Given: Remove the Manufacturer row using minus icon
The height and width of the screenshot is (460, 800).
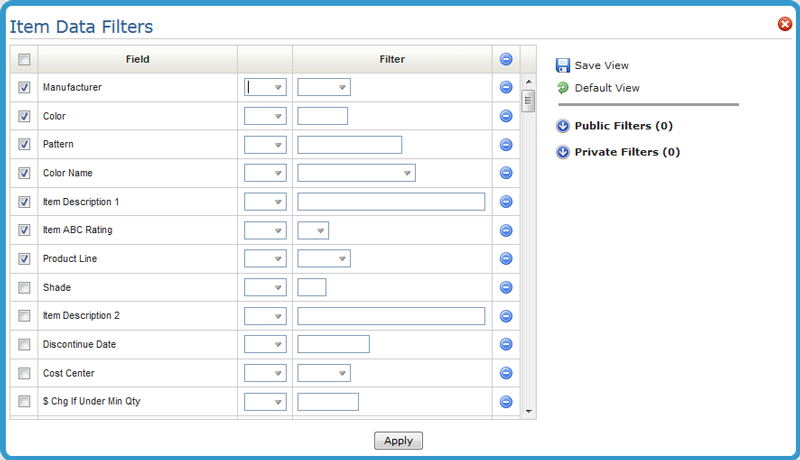Looking at the screenshot, I should [506, 88].
